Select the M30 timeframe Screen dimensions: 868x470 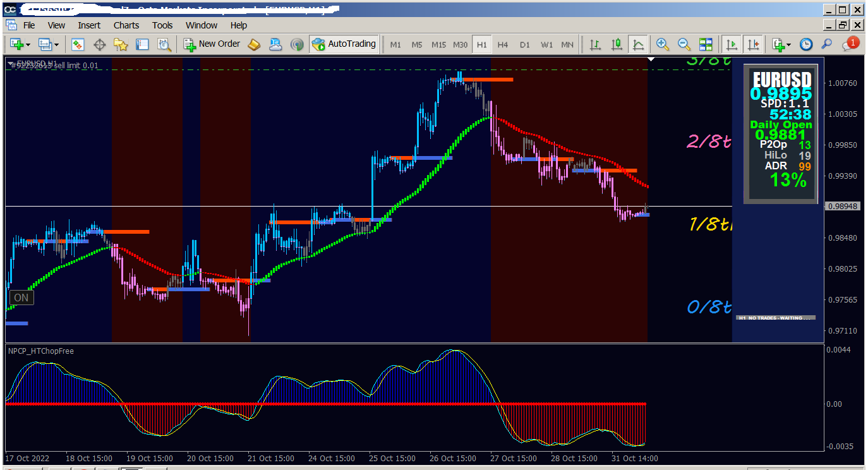[x=461, y=44]
